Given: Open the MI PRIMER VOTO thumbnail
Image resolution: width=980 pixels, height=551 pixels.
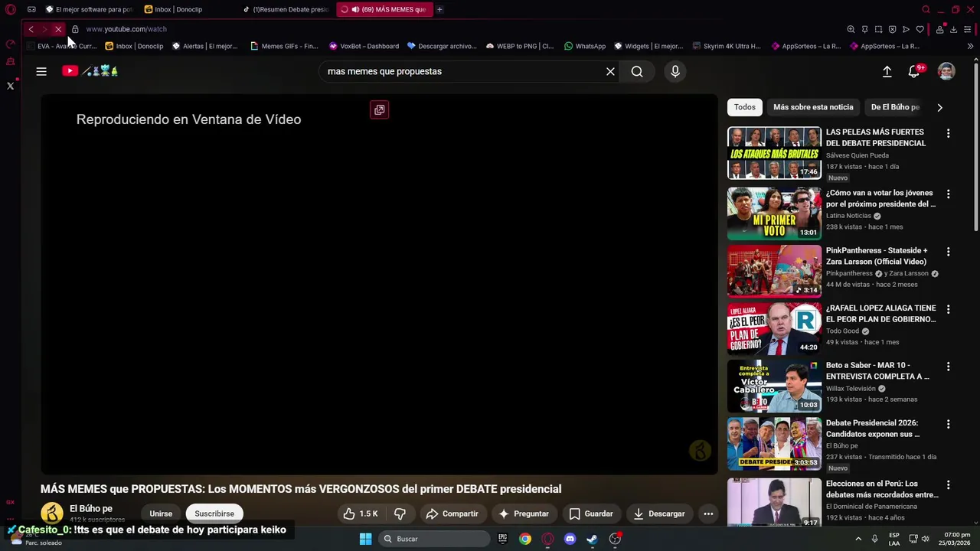Looking at the screenshot, I should click(774, 214).
